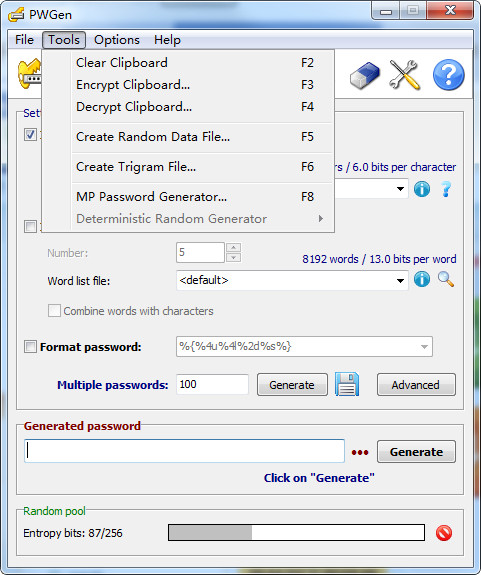Click bold Generate button for generated password
Screen dimensions: 481x575
coord(416,452)
